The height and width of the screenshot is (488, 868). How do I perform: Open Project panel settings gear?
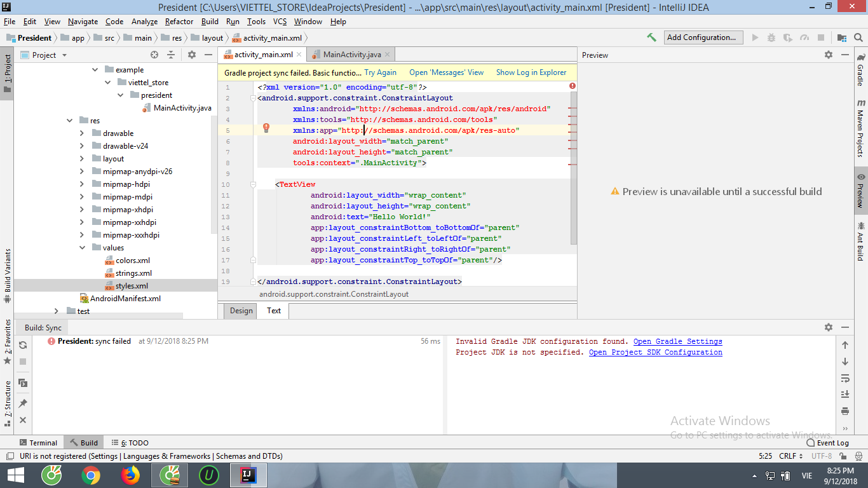(192, 55)
